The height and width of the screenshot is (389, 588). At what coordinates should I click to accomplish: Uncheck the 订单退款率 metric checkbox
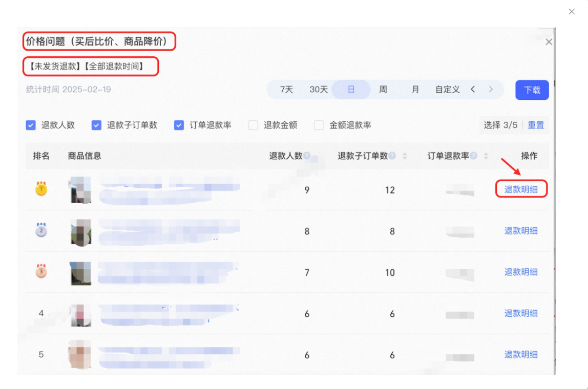coord(179,125)
